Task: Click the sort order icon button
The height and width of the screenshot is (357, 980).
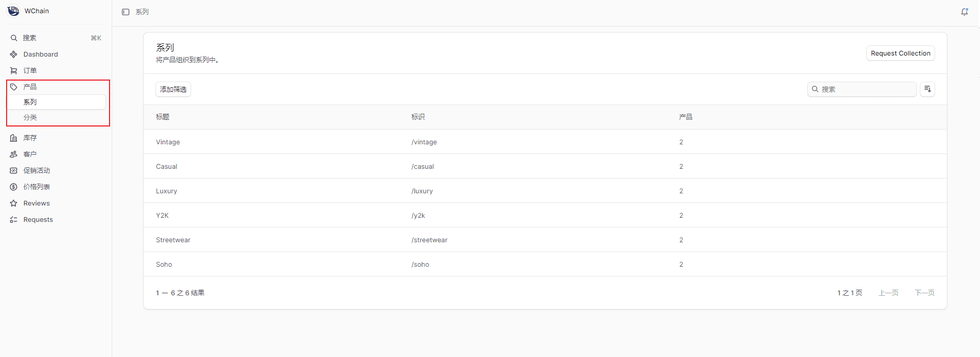Action: click(x=927, y=89)
